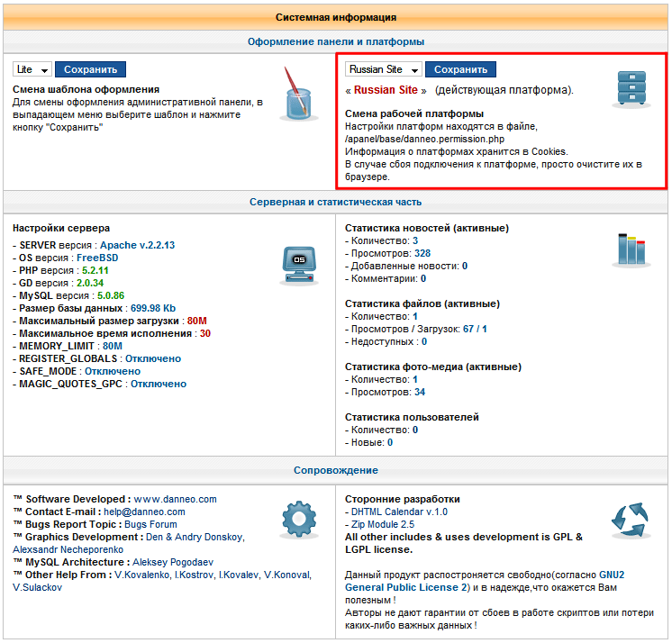This screenshot has height=643, width=672.
Task: Expand the Russian Site platform dropdown
Action: point(384,69)
